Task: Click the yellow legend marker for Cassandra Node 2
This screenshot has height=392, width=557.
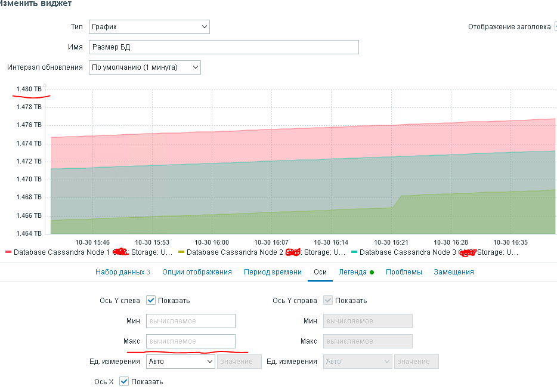Action: click(181, 253)
